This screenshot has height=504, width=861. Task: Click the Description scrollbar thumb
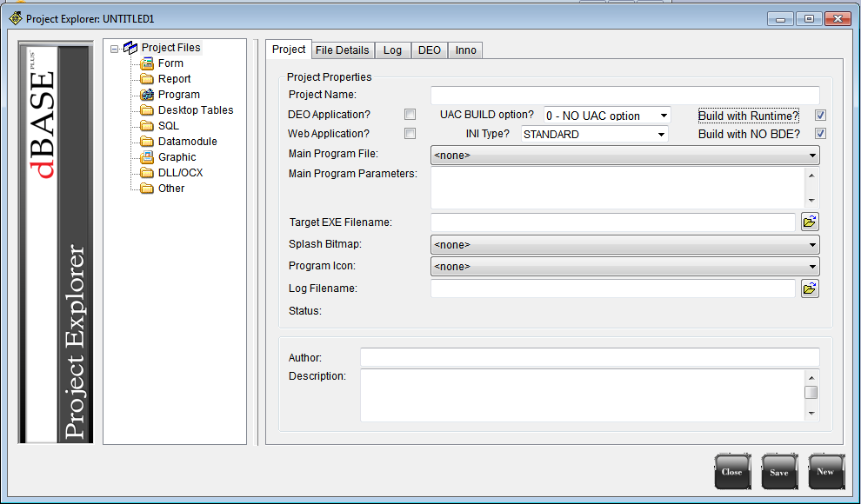pyautogui.click(x=811, y=393)
